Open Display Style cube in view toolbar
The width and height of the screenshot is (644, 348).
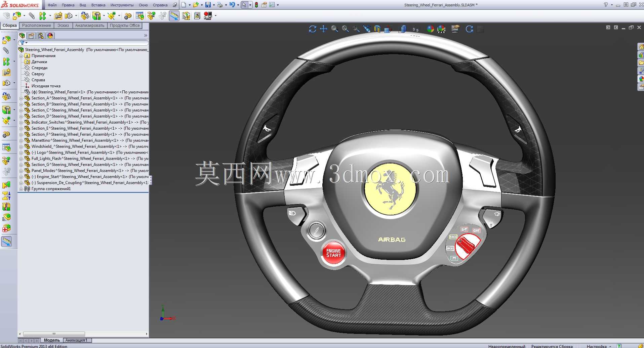tap(403, 29)
